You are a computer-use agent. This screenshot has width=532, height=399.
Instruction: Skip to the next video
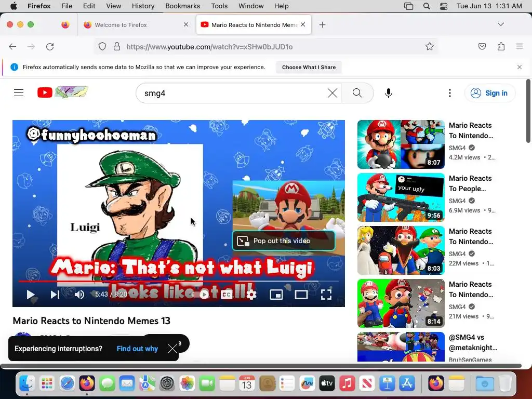pyautogui.click(x=55, y=295)
